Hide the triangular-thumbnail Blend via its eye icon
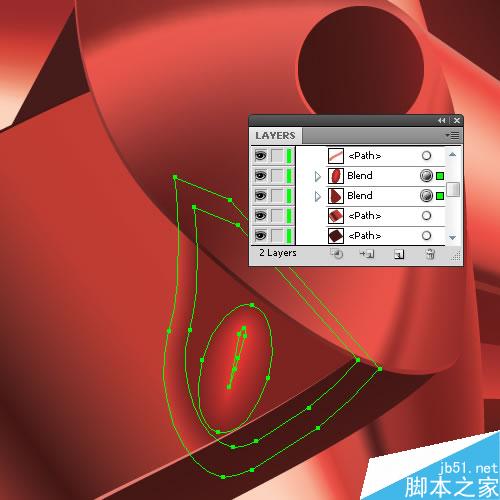 click(x=261, y=195)
